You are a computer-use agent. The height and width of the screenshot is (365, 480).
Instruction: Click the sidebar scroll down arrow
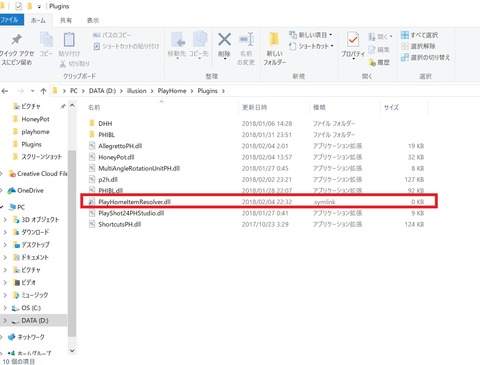(x=72, y=351)
